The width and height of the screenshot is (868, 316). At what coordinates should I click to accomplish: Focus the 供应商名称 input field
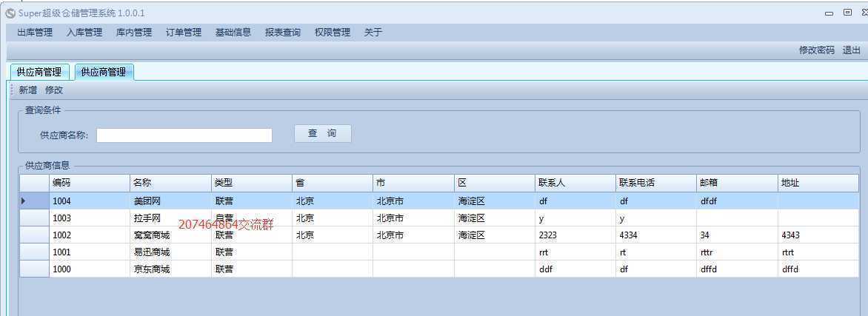pyautogui.click(x=184, y=135)
